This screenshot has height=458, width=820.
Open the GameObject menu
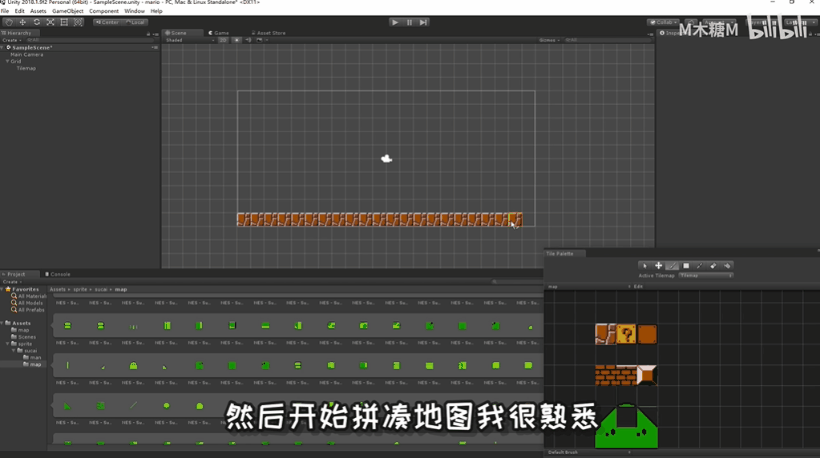[68, 11]
